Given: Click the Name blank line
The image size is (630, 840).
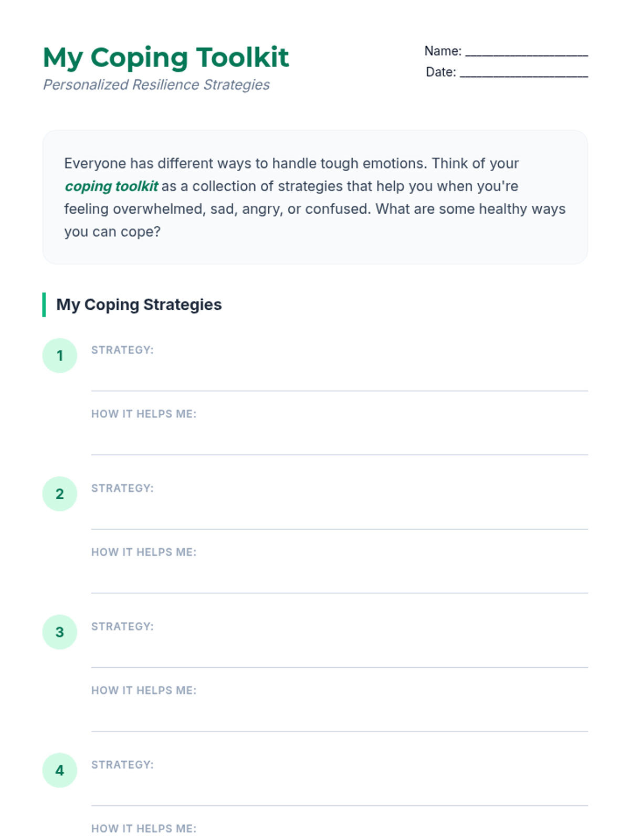Looking at the screenshot, I should pyautogui.click(x=526, y=51).
